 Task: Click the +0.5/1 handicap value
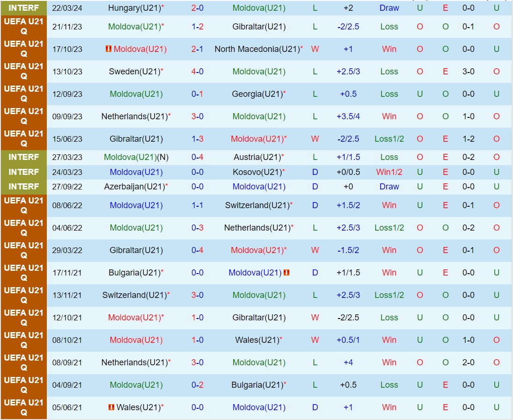click(348, 340)
